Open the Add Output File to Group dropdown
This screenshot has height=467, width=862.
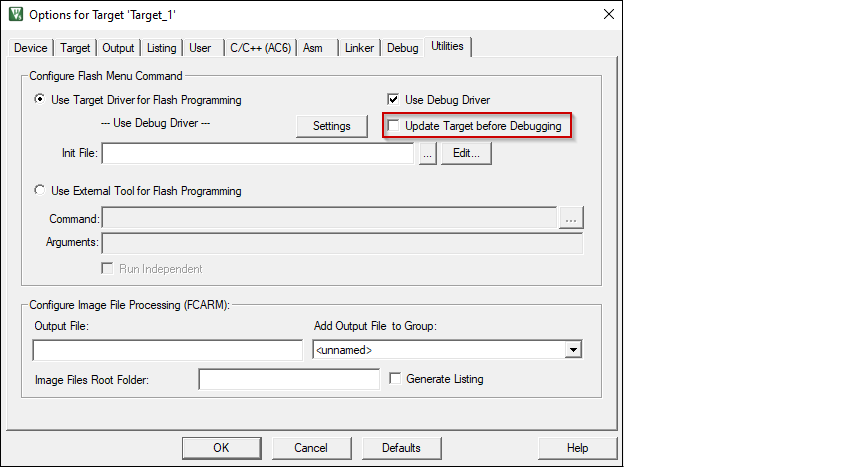coord(573,350)
